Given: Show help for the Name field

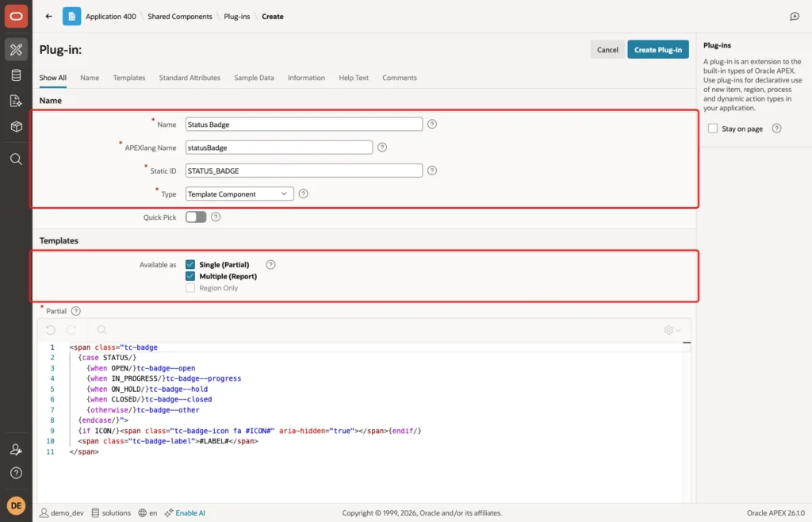Looking at the screenshot, I should (x=432, y=125).
